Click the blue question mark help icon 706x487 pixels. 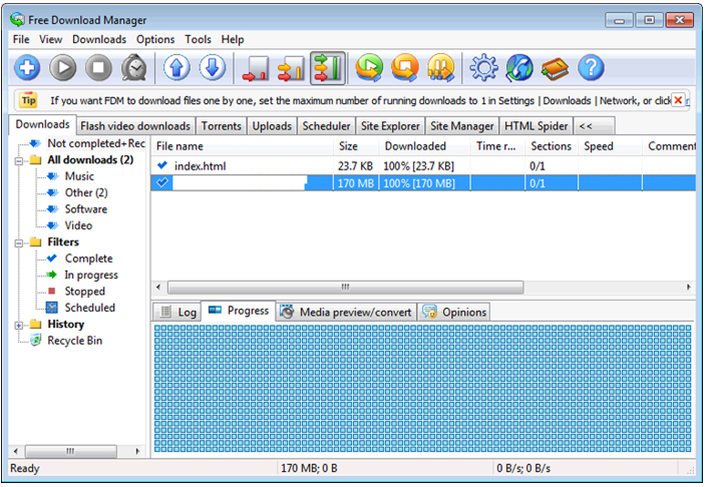[x=591, y=68]
